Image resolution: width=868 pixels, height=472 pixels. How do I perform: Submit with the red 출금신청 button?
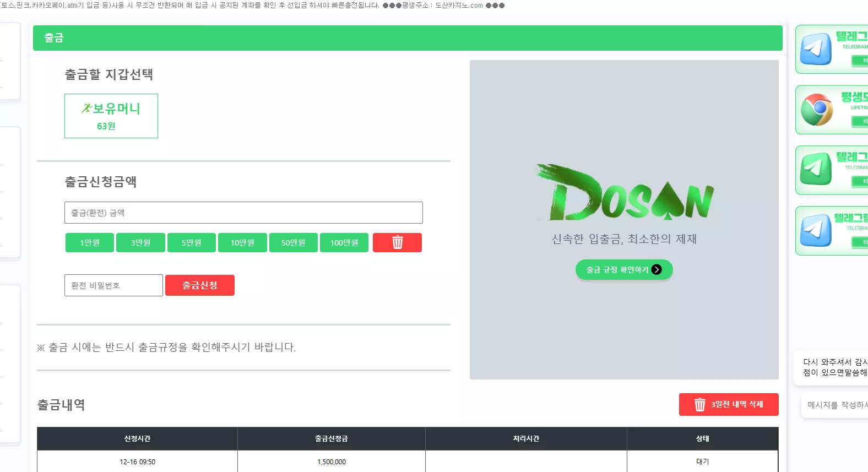(x=200, y=285)
